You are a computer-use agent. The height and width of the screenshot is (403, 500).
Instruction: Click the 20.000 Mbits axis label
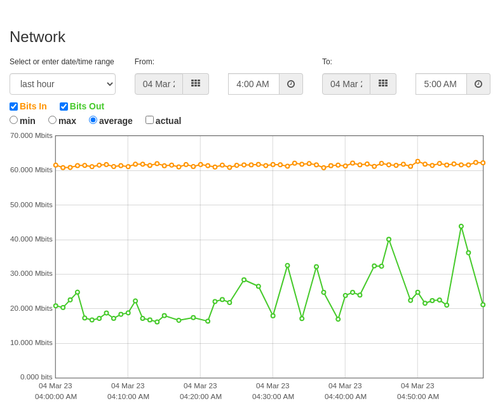[x=31, y=308]
